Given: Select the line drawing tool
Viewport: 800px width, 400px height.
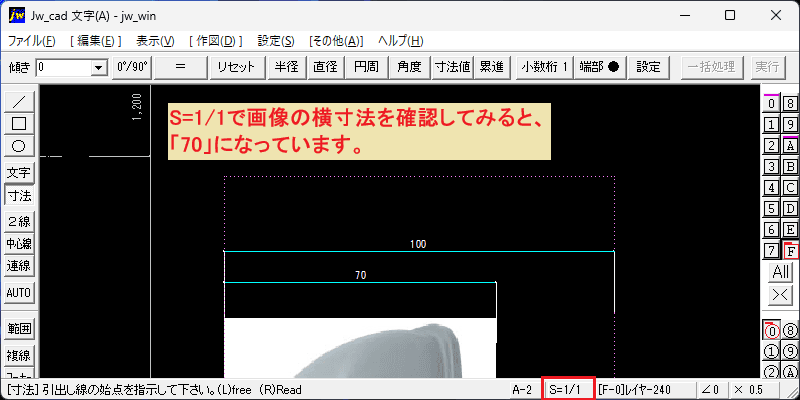Looking at the screenshot, I should tap(19, 102).
